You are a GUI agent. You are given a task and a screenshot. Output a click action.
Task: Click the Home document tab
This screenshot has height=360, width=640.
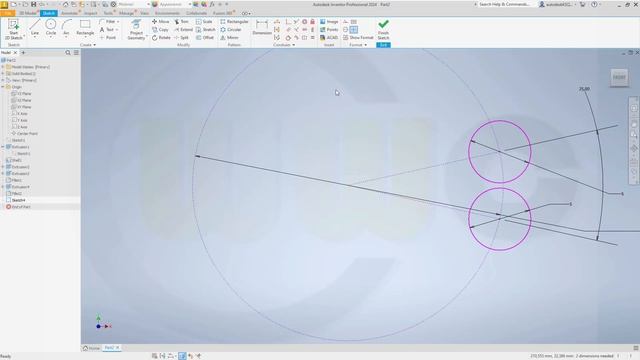coord(91,348)
